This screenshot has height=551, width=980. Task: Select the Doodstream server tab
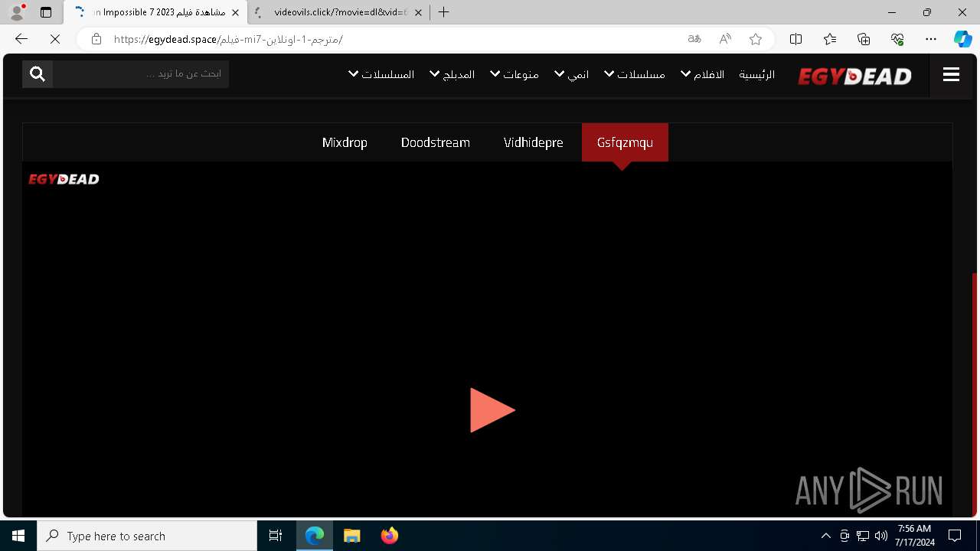(x=436, y=142)
